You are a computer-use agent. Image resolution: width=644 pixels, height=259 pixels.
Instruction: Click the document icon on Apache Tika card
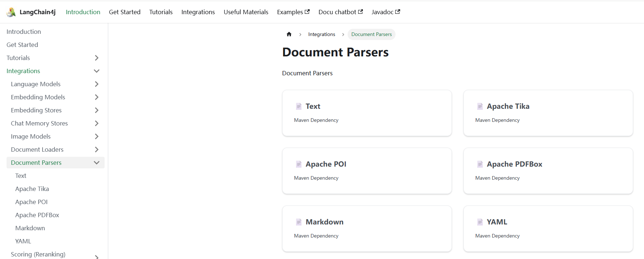click(x=480, y=106)
